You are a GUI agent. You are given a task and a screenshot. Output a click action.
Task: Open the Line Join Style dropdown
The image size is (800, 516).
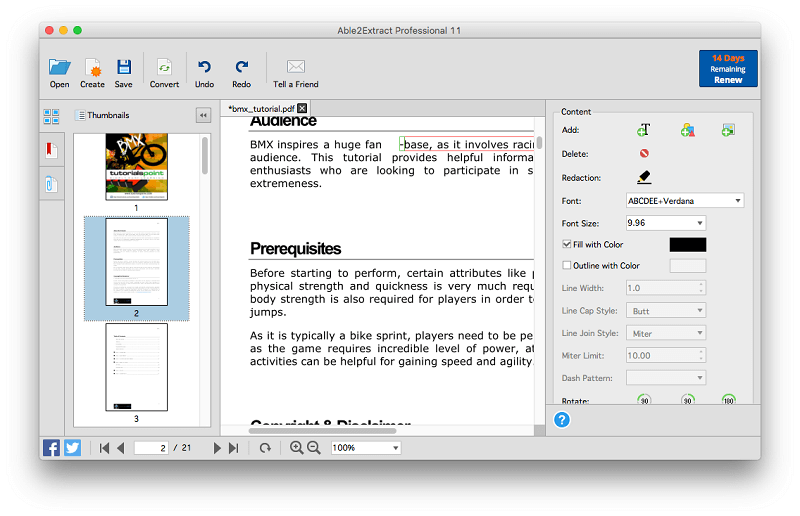[666, 333]
